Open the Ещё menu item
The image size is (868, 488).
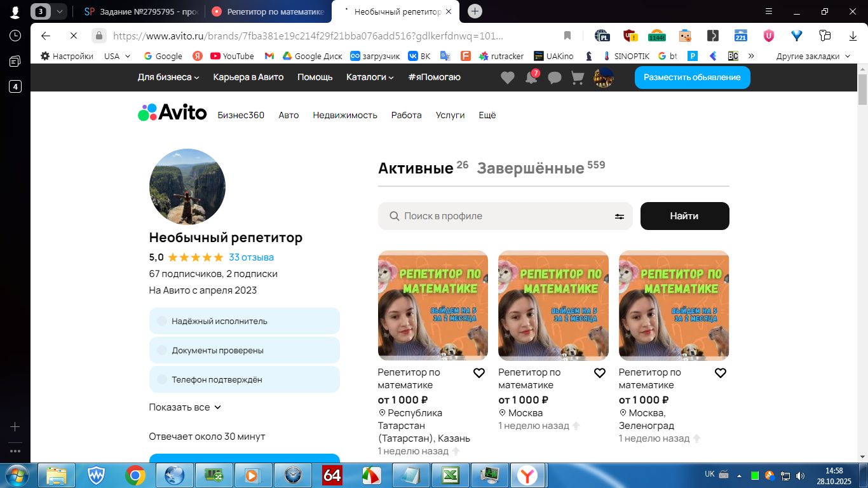pos(487,115)
